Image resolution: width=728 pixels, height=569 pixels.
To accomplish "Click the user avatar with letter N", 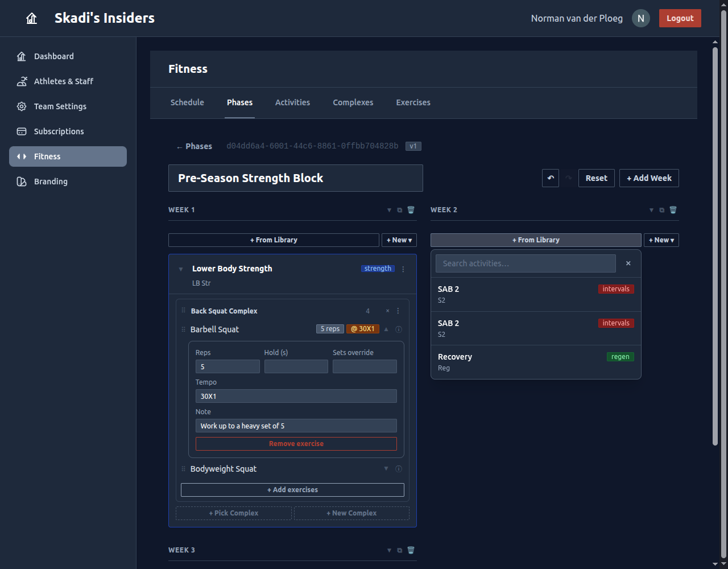I will click(641, 18).
